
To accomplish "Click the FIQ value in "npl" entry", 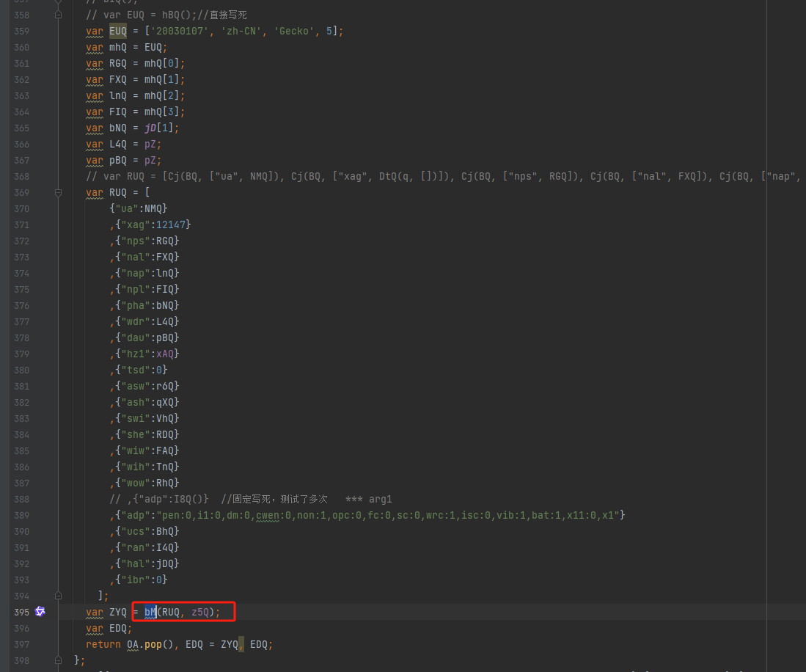I will pos(165,289).
